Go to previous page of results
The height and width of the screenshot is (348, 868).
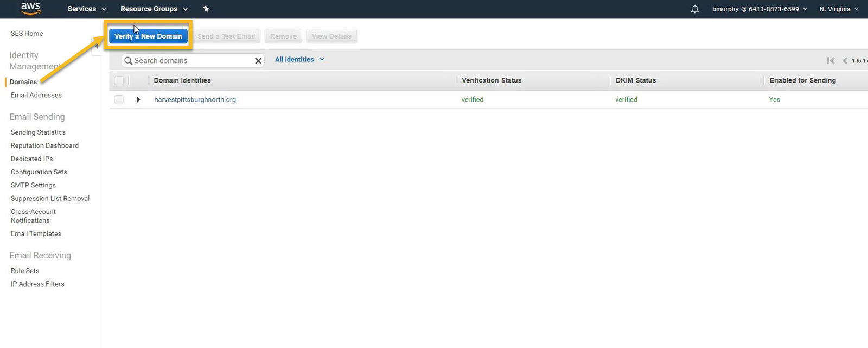point(845,61)
